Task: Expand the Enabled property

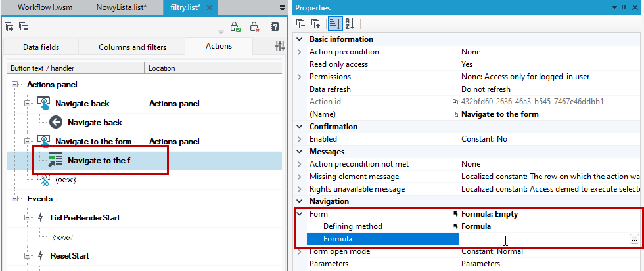Action: click(x=300, y=139)
